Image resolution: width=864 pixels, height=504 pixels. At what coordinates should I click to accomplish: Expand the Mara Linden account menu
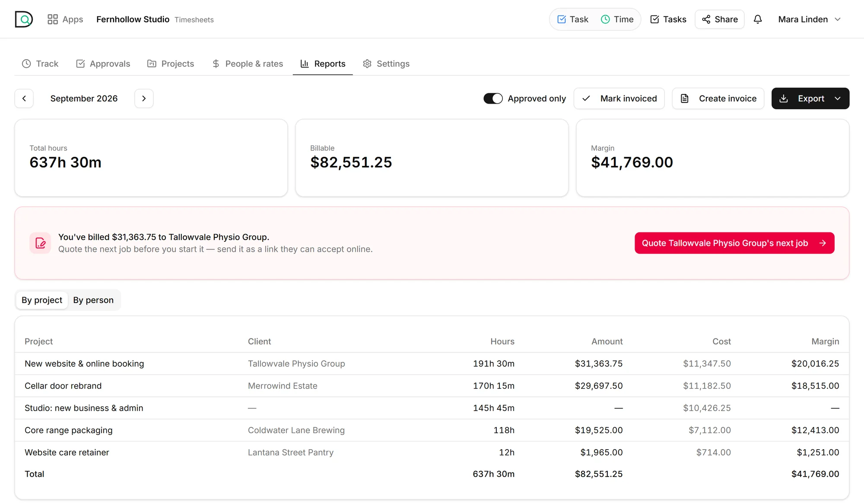pos(810,19)
